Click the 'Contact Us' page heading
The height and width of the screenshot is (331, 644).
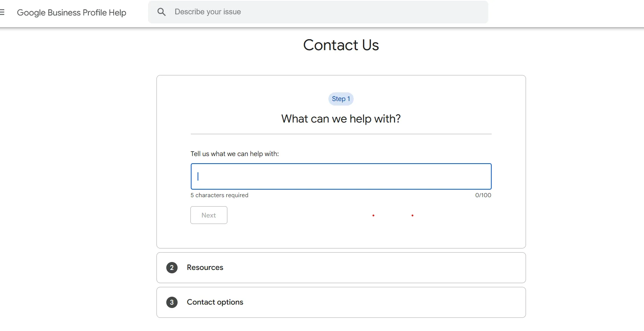(x=340, y=45)
